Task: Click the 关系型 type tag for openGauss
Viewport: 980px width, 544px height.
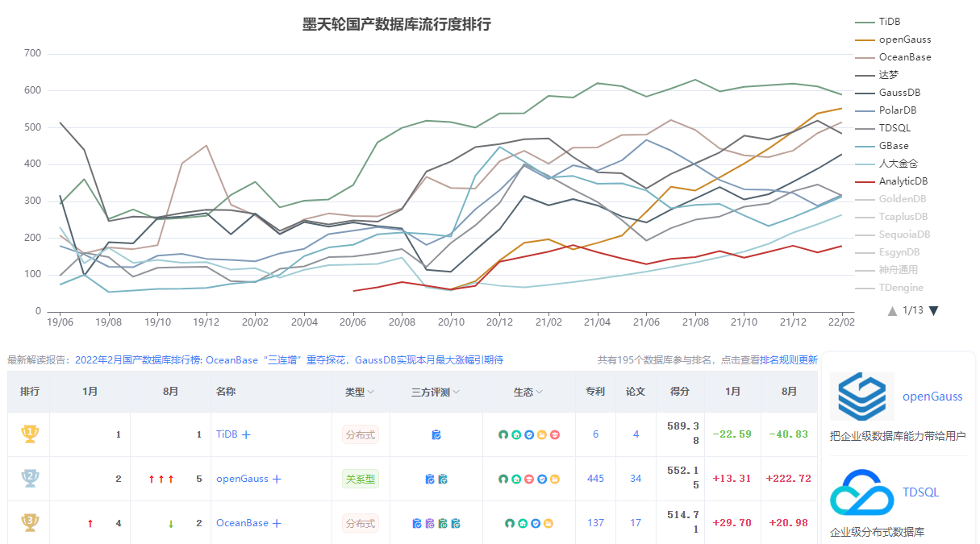Action: click(x=360, y=479)
